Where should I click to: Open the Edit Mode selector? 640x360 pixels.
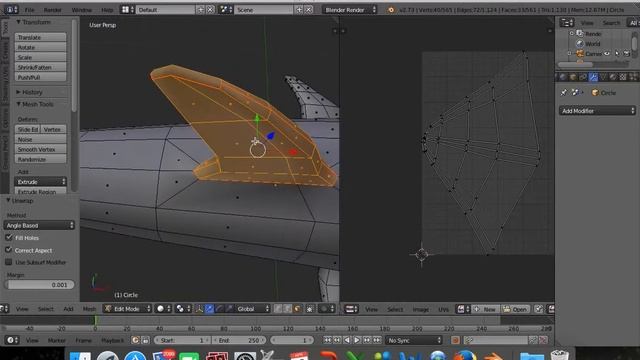click(127, 309)
